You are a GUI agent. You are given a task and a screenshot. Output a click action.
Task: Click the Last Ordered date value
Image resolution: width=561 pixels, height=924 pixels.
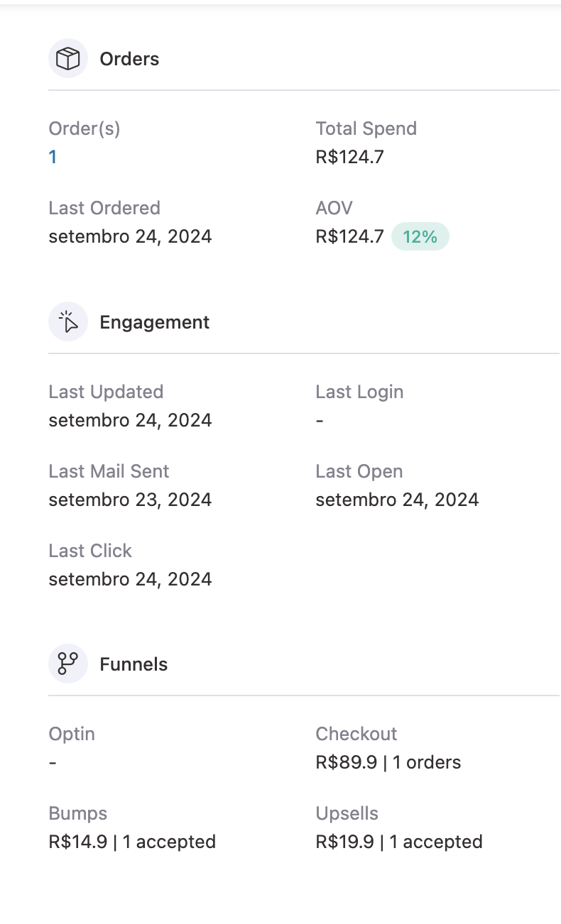coord(130,236)
